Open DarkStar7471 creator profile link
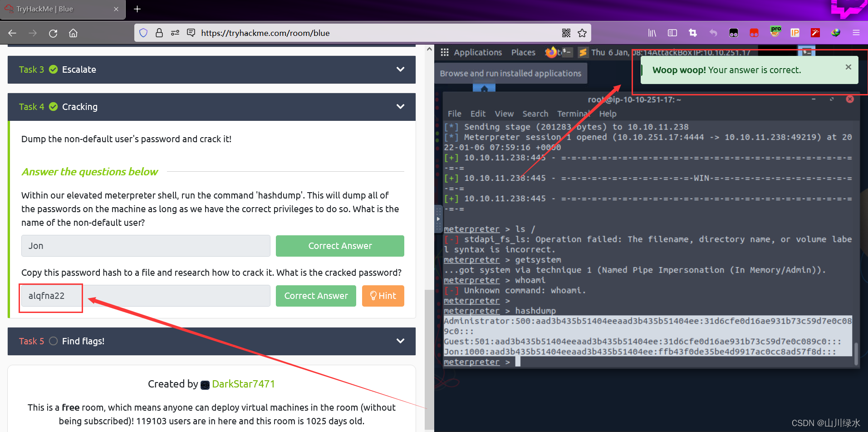868x432 pixels. coord(243,384)
